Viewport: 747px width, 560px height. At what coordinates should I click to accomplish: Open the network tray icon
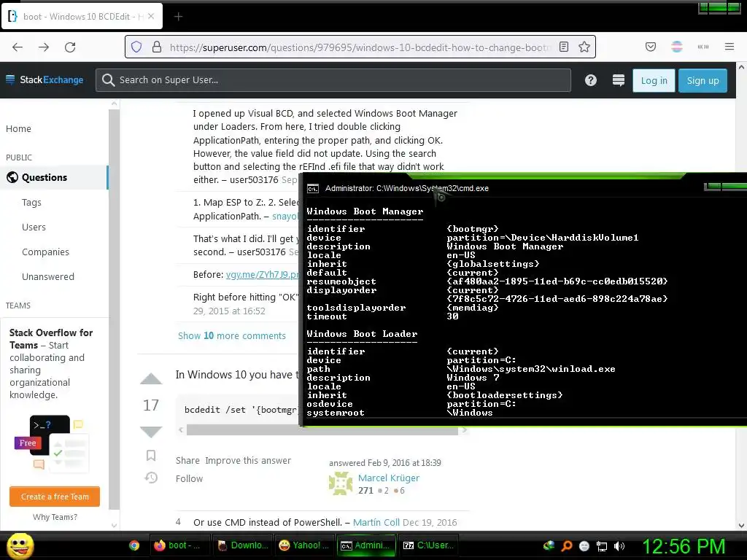pos(602,545)
